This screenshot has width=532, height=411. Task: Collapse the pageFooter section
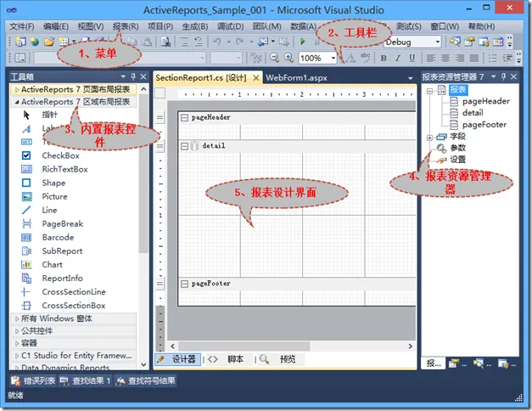(184, 284)
